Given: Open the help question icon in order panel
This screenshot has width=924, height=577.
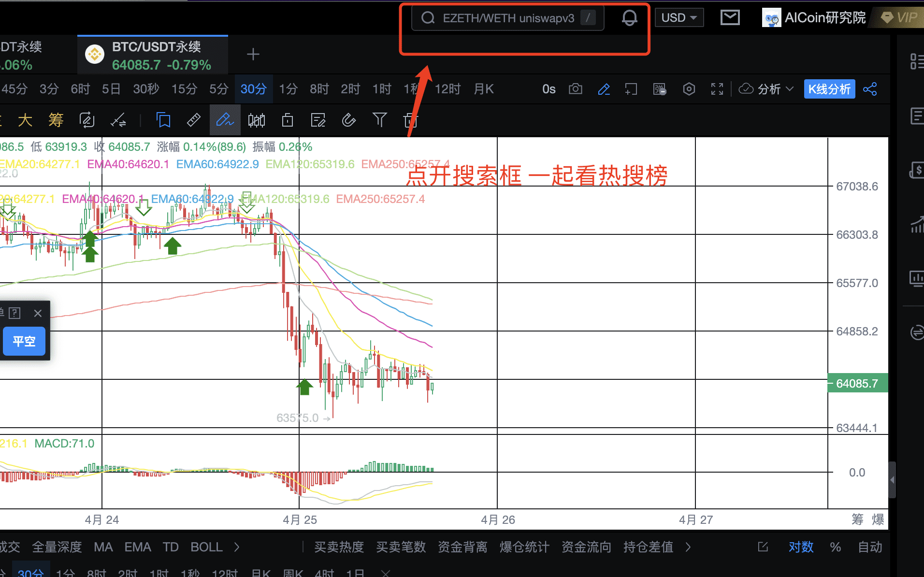Looking at the screenshot, I should coord(15,313).
